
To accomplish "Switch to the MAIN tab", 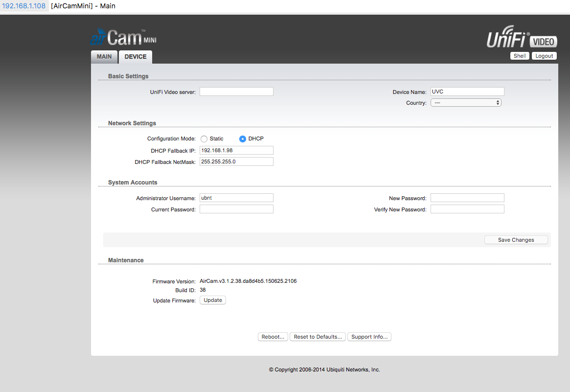I will (104, 57).
